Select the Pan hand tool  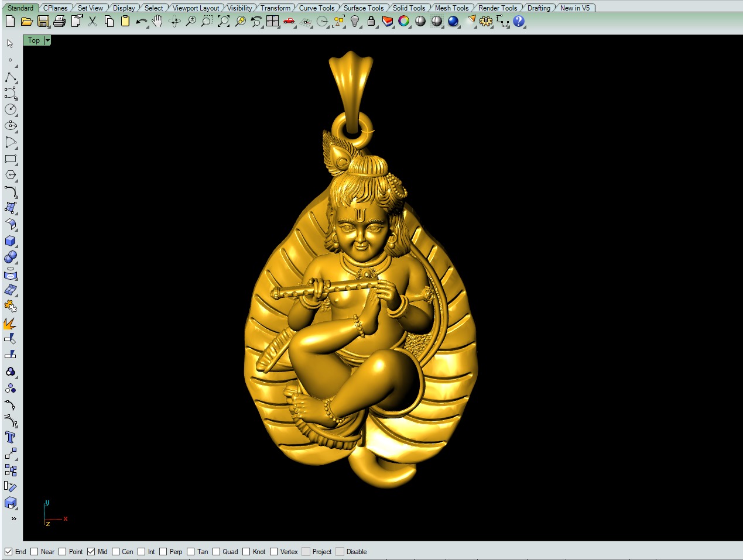(157, 22)
